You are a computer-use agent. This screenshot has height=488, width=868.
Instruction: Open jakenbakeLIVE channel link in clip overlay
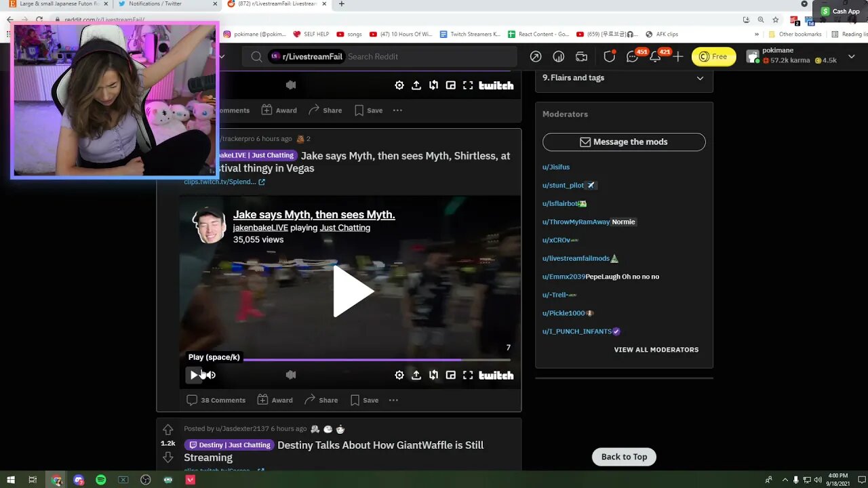click(x=260, y=228)
